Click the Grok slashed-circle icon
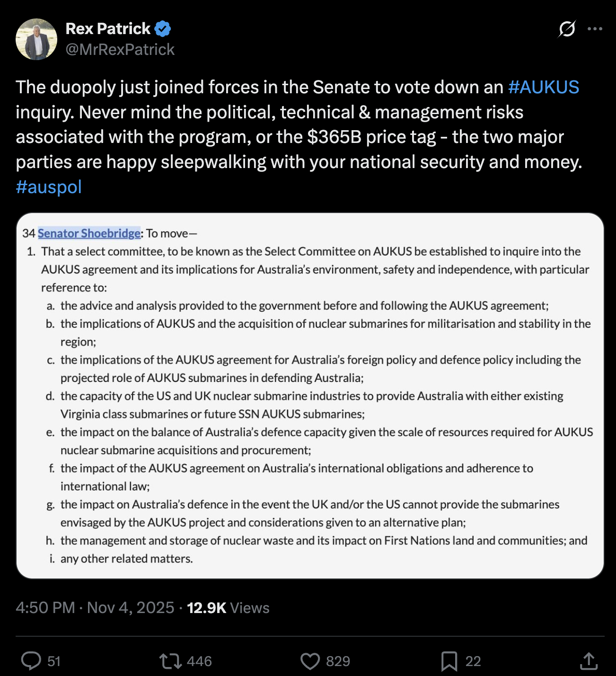This screenshot has width=616, height=676. 567,29
